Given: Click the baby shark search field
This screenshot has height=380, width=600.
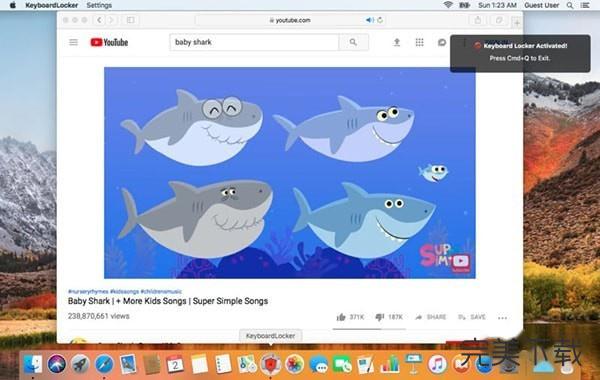Looking at the screenshot, I should pos(254,42).
